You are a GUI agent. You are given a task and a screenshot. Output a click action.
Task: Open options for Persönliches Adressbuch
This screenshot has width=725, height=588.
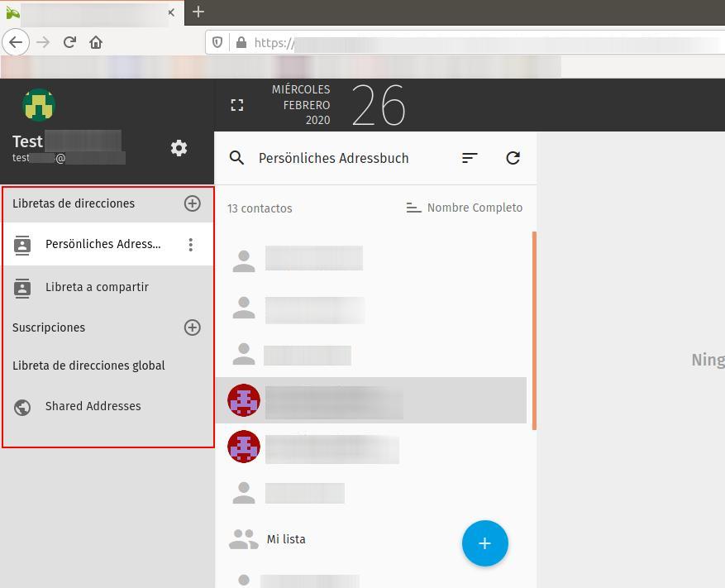coord(191,244)
